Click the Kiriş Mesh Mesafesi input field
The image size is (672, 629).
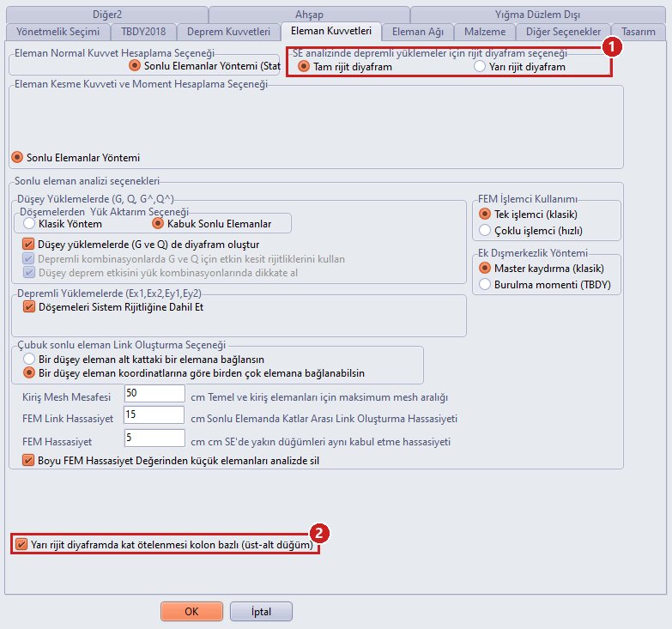tap(154, 393)
